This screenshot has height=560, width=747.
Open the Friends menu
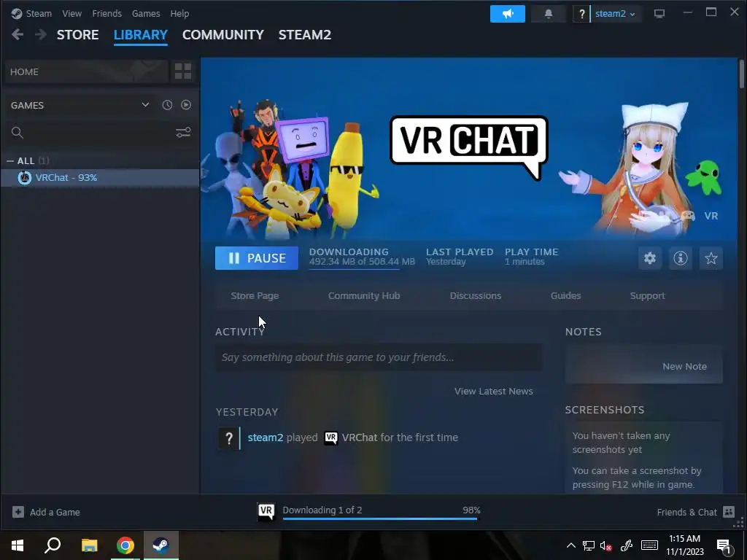click(107, 13)
